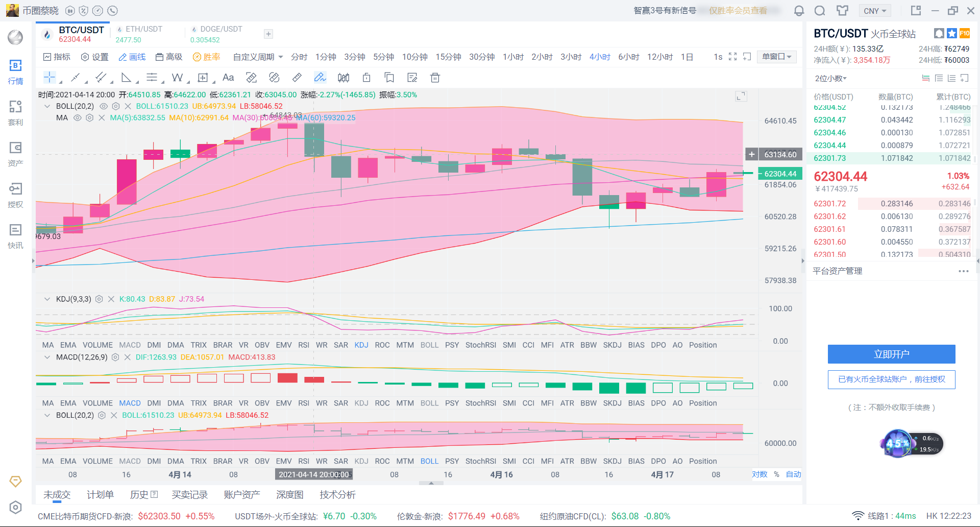Select the horizontal lines drawing tool
Screen dimensions: 980x527
tap(152, 78)
